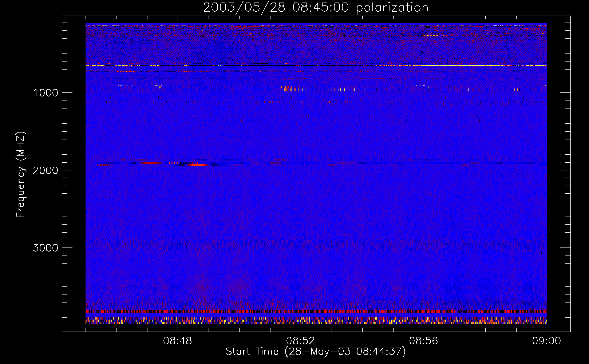Click the plot title "2003/05/28 08:45:00 polarization"
This screenshot has height=364, width=589.
[x=316, y=7]
